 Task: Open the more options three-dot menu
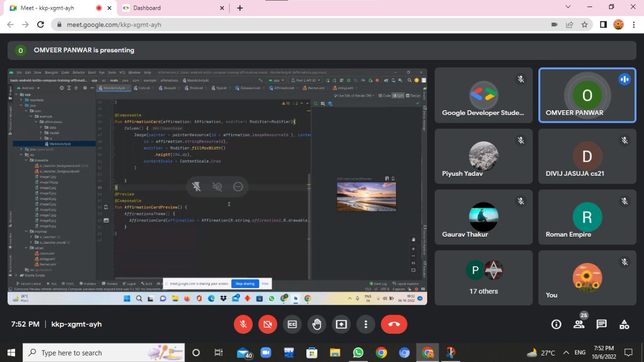(x=365, y=324)
